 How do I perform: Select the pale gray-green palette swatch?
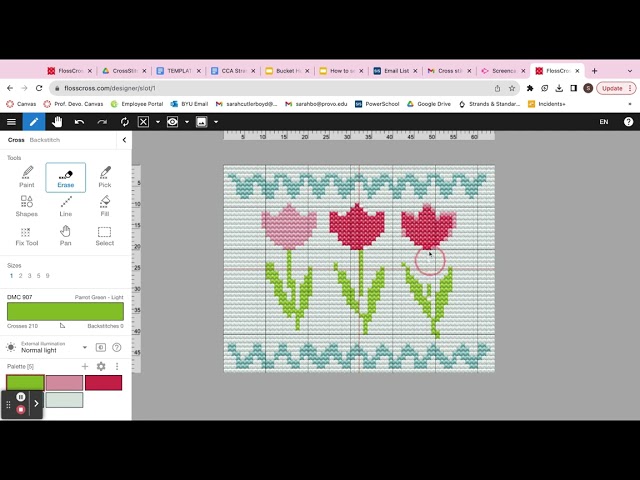(x=64, y=400)
